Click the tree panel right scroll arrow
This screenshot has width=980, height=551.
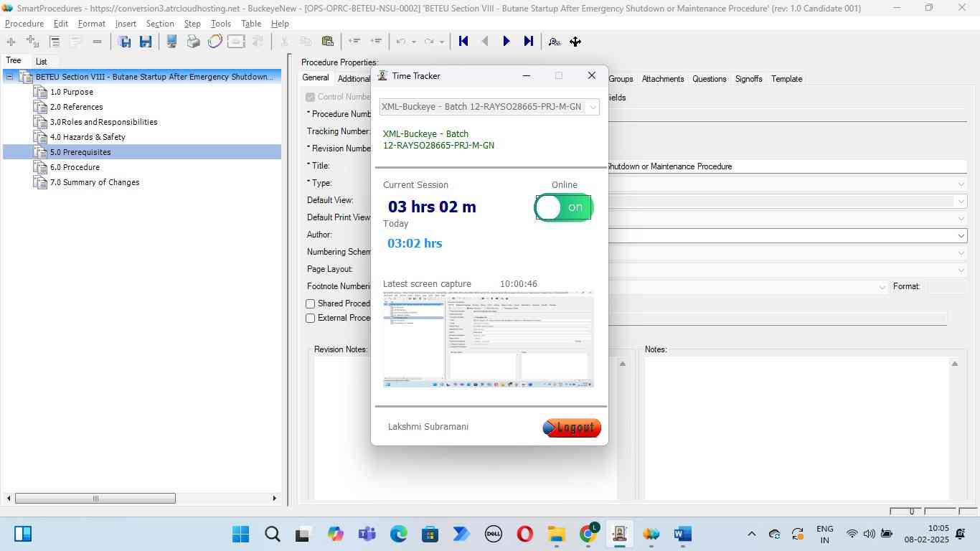point(274,499)
